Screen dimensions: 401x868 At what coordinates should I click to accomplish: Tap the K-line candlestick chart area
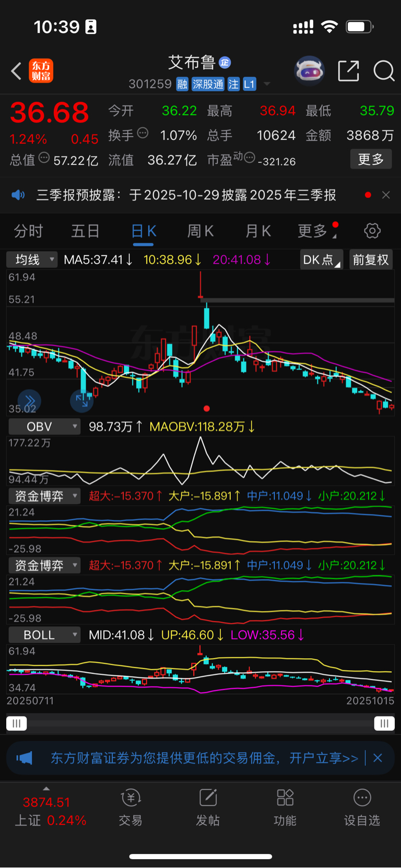coord(200,343)
